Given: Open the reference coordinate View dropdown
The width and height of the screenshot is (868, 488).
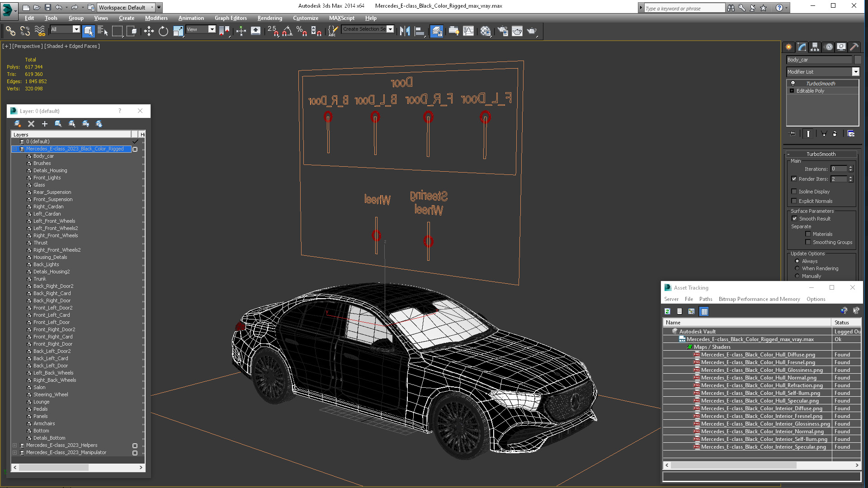Looking at the screenshot, I should [212, 29].
